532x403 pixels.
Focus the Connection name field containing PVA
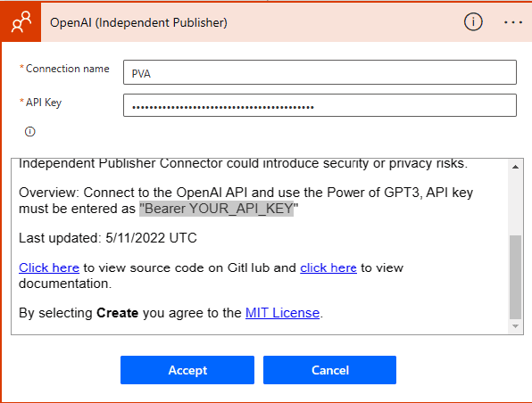[320, 72]
